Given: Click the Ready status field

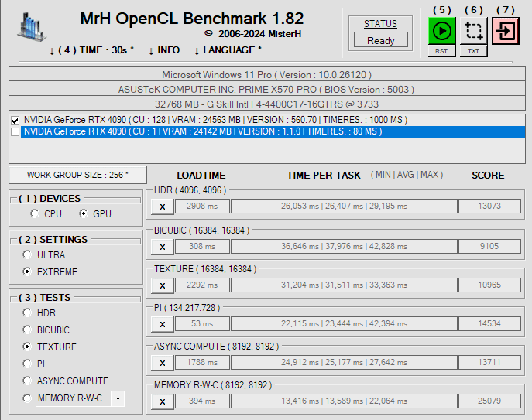Looking at the screenshot, I should click(x=380, y=40).
